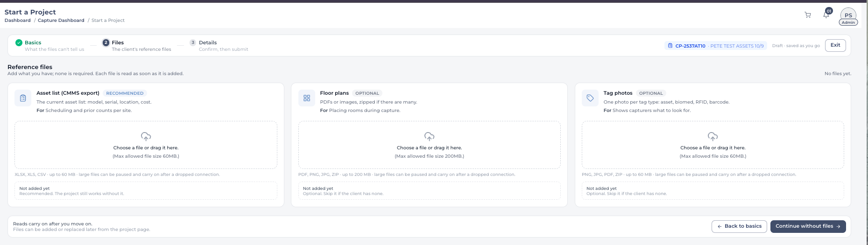This screenshot has width=868, height=245.
Task: Click the 'Tag photos' card title
Action: [x=618, y=93]
